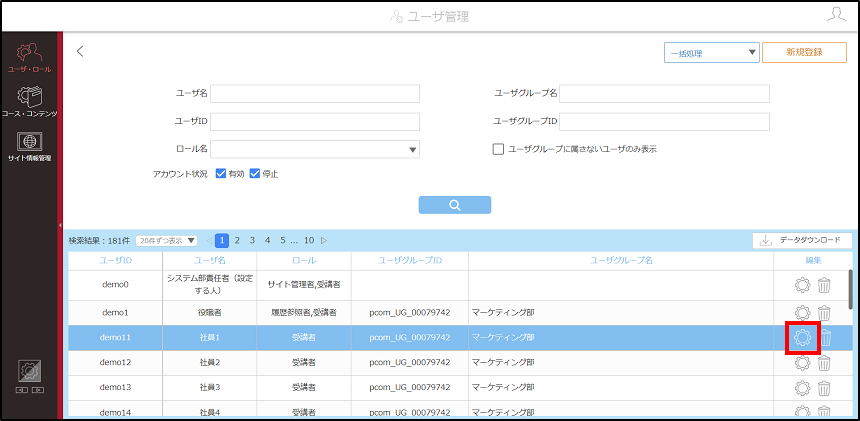Screen dimensions: 860x421
Task: Click the trash delete icon for demo0
Action: pyautogui.click(x=824, y=286)
